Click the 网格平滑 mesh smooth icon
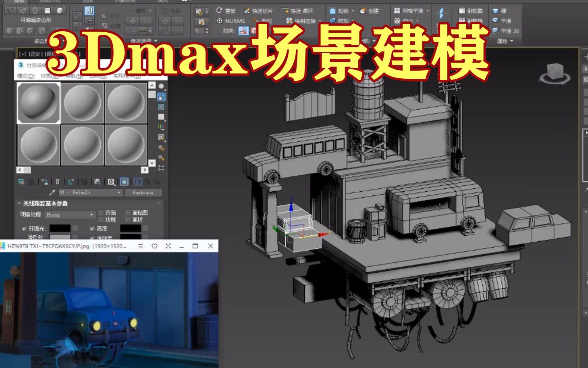Screen dimensions: 588x368 point(397,10)
